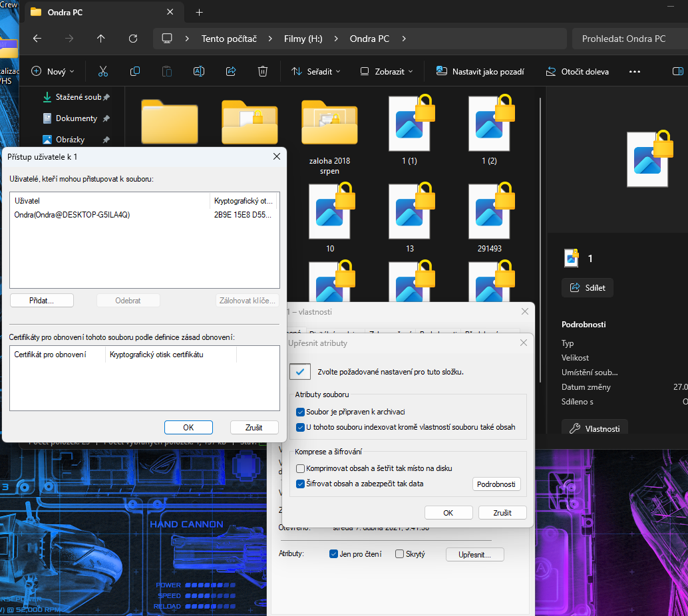Open 'Dokumenty' in the sidebar
688x616 pixels.
click(x=76, y=118)
